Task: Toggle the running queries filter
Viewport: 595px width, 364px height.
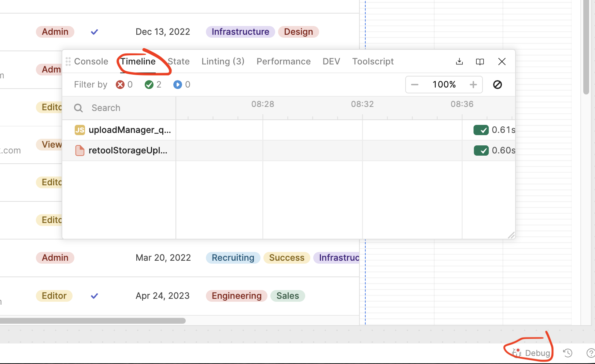Action: pyautogui.click(x=178, y=85)
